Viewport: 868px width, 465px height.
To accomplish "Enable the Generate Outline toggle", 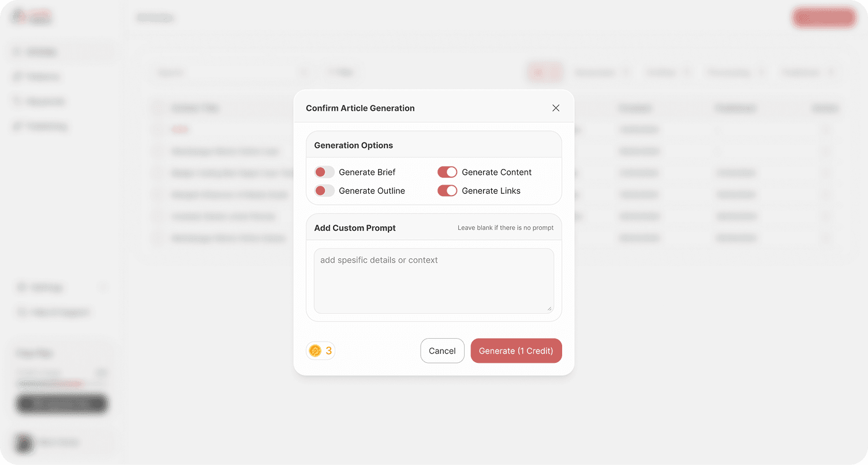I will point(324,190).
